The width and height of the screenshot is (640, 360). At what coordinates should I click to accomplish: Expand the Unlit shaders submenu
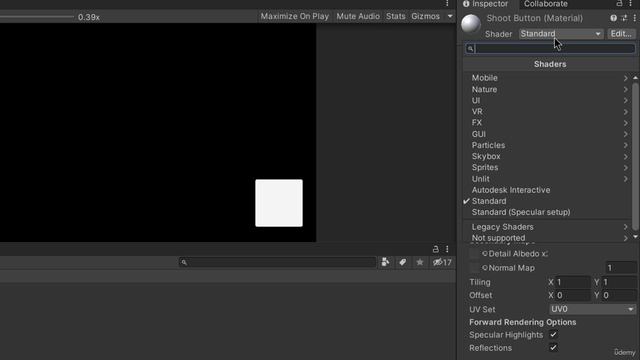[x=549, y=179]
